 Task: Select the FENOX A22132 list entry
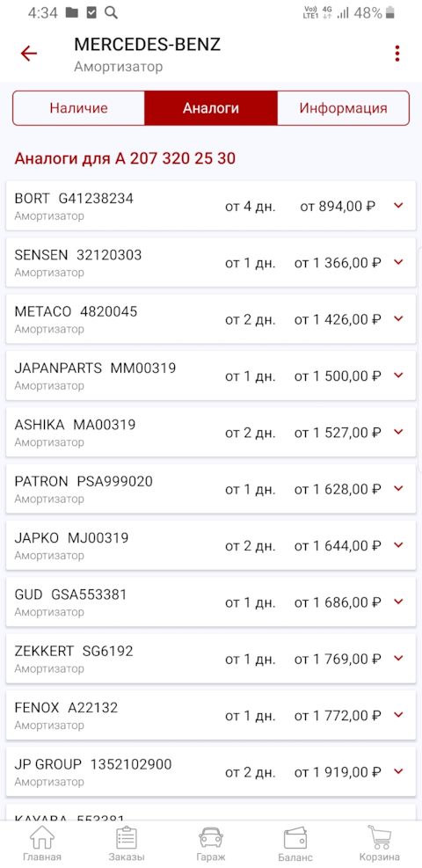(211, 715)
